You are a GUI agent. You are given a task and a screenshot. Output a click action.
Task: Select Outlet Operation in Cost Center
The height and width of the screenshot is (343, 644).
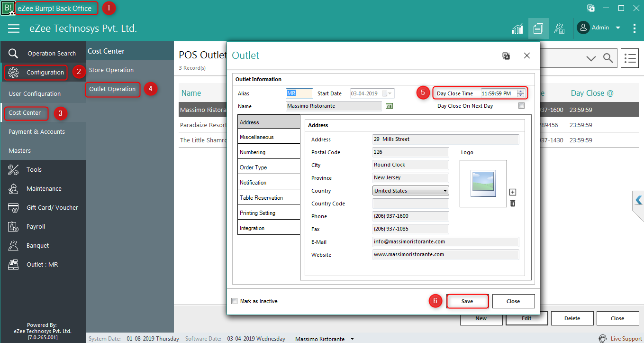point(112,89)
